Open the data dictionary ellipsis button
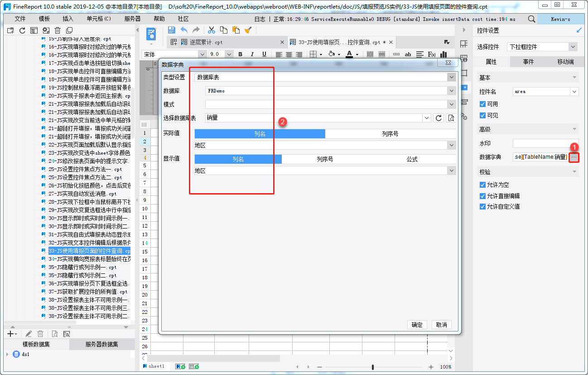Screen dimensions: 588x375 (574, 157)
